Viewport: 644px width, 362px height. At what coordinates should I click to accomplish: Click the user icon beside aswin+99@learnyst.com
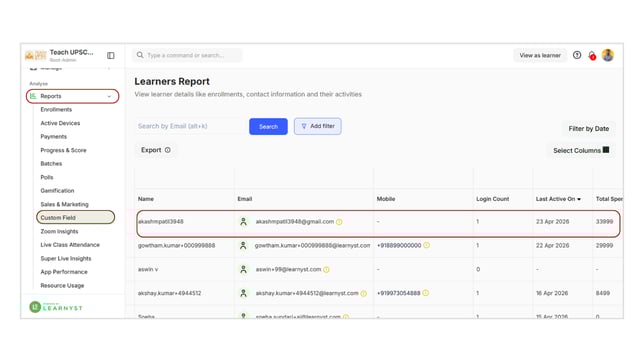point(243,270)
